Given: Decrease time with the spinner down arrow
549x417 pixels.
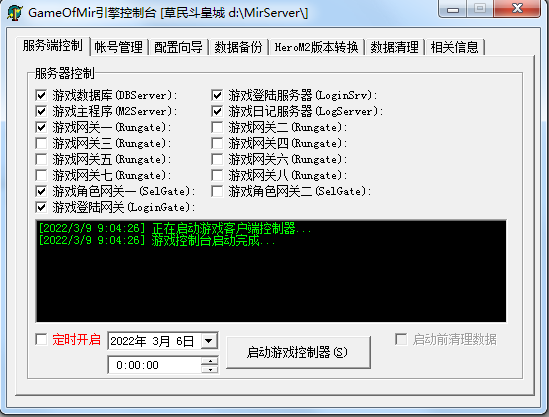Looking at the screenshot, I should [x=210, y=369].
